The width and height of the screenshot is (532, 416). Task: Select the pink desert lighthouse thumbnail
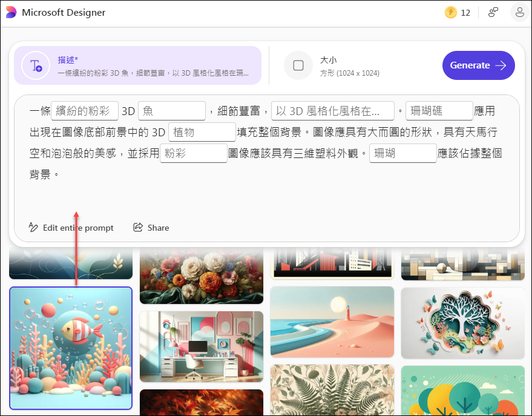332,322
